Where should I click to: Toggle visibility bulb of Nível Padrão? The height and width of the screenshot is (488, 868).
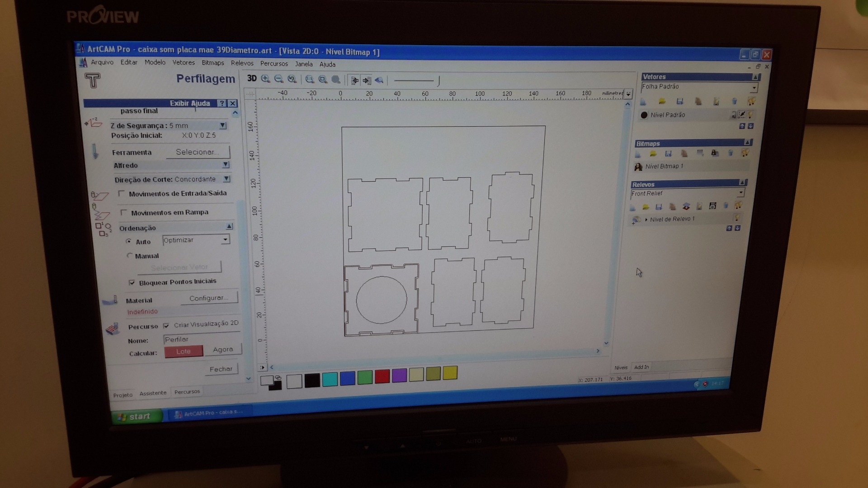pyautogui.click(x=750, y=115)
